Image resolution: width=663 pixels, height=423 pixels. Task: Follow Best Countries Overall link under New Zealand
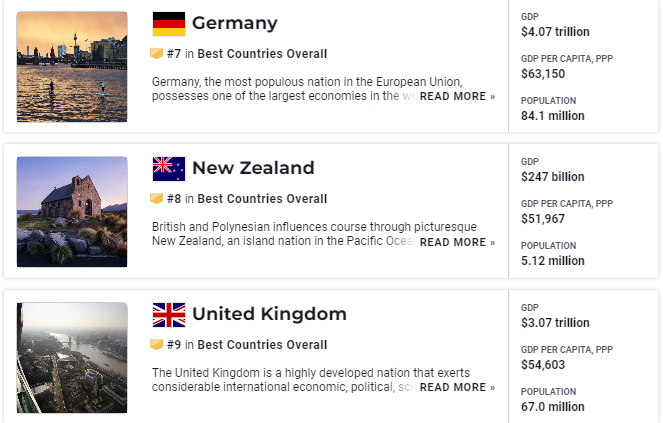(x=262, y=199)
